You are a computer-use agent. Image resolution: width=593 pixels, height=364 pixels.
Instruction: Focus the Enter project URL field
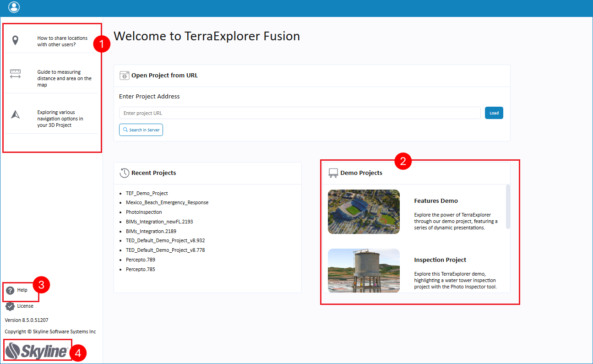coord(300,113)
